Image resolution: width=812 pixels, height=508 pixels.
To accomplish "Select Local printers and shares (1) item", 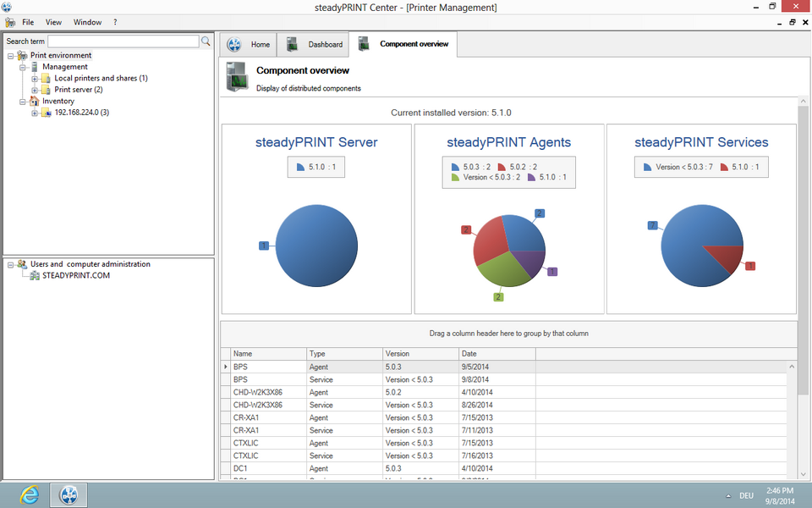I will 101,78.
